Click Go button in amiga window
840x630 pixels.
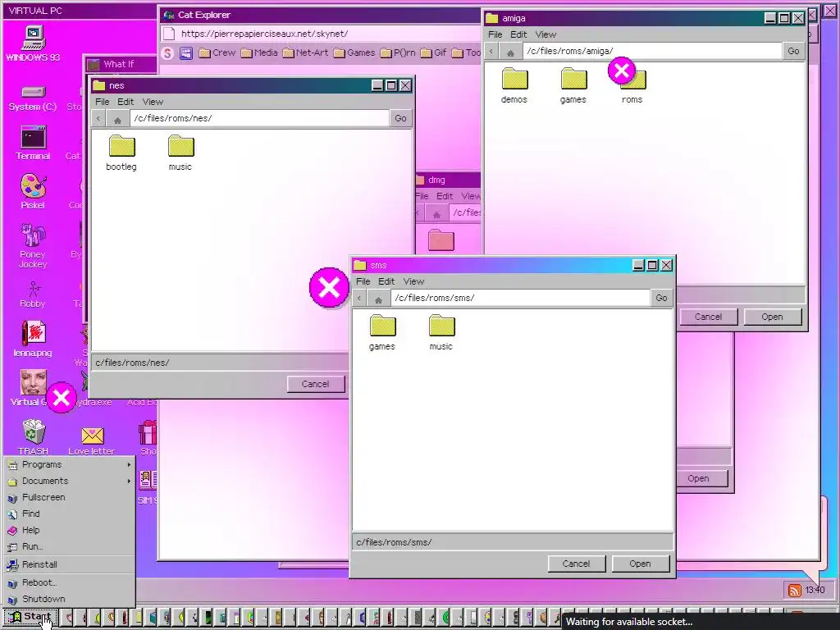point(793,52)
